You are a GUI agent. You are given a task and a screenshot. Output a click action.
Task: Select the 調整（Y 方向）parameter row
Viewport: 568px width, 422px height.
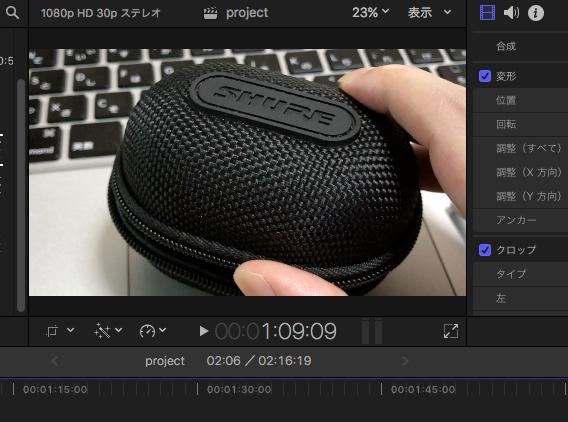tap(521, 196)
